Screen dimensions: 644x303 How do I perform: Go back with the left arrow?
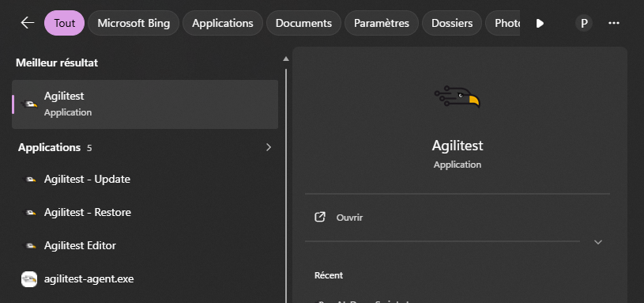point(28,23)
